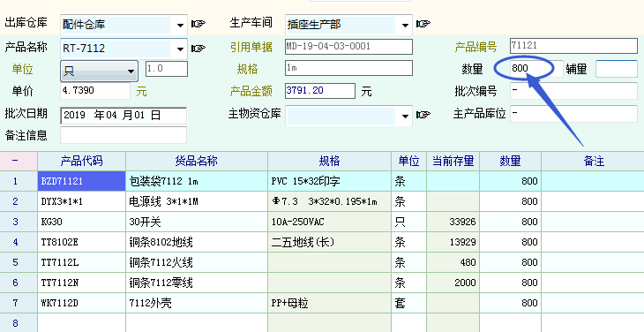The height and width of the screenshot is (332, 644).
Task: Expand the 产品名称 RT-7112 dropdown
Action: click(180, 49)
